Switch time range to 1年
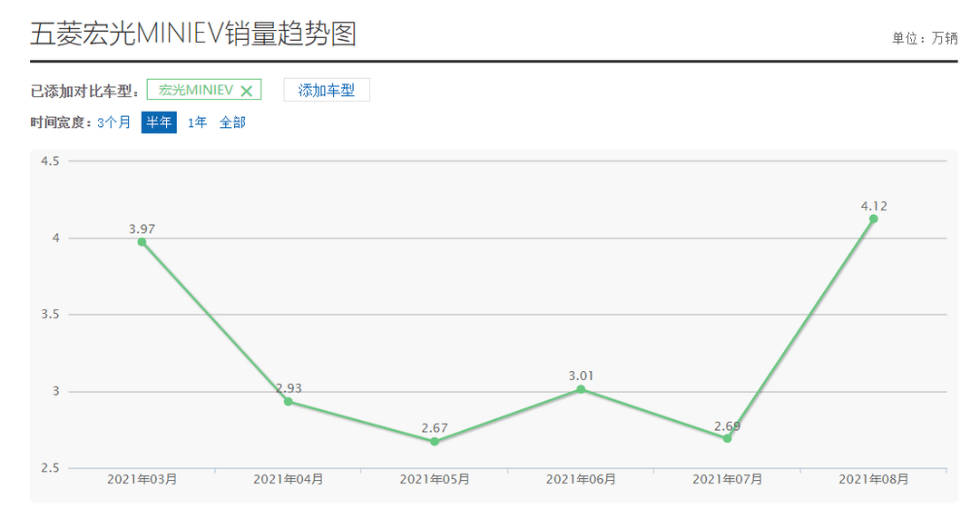980x518 pixels. pos(197,122)
